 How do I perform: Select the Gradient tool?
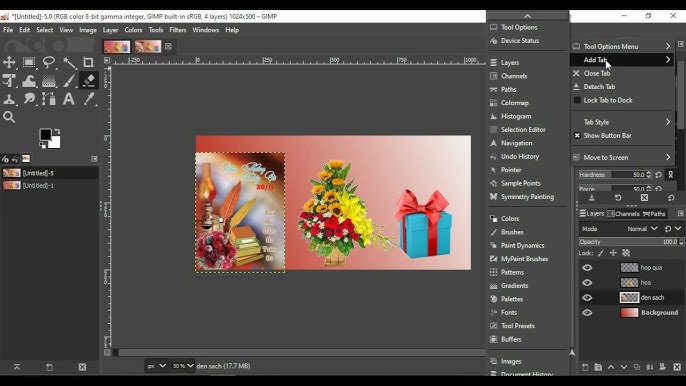(49, 81)
